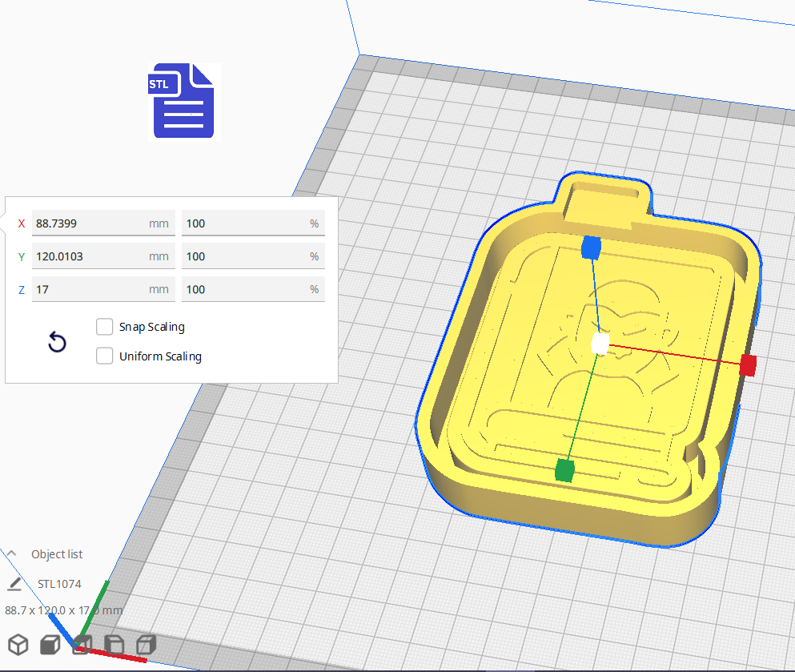Select STL1074 in the object list
The image size is (795, 672).
[59, 584]
